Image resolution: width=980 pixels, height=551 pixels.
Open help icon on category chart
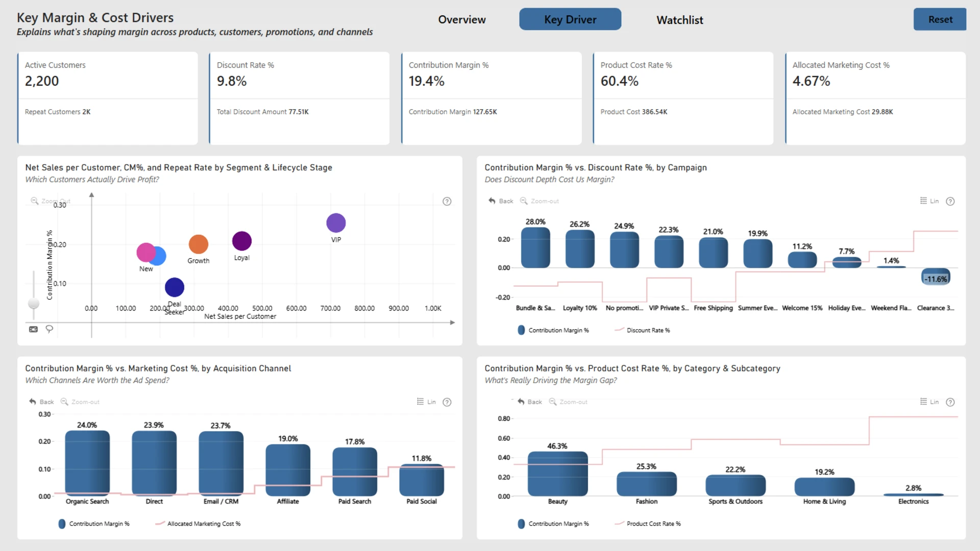950,402
